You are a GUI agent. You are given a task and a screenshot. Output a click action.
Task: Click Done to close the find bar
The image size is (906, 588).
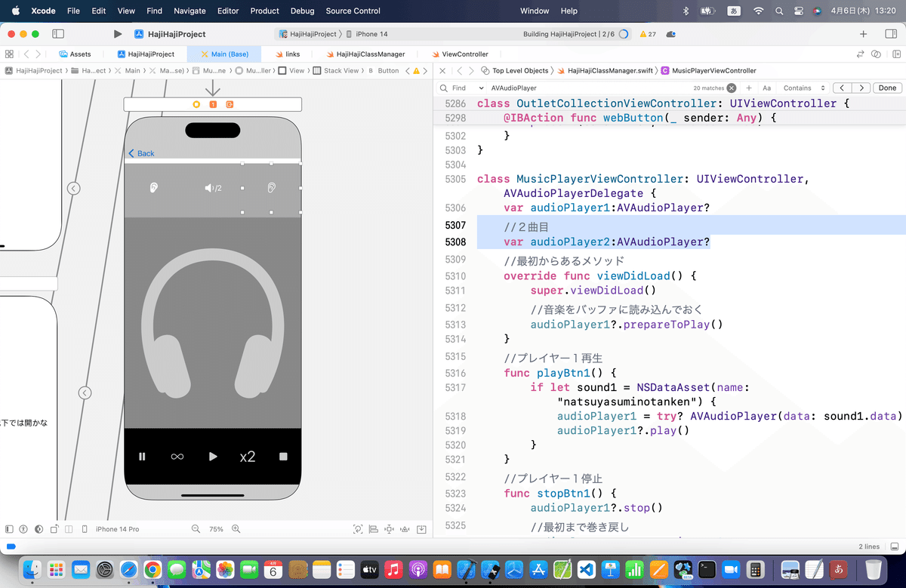[x=888, y=88]
